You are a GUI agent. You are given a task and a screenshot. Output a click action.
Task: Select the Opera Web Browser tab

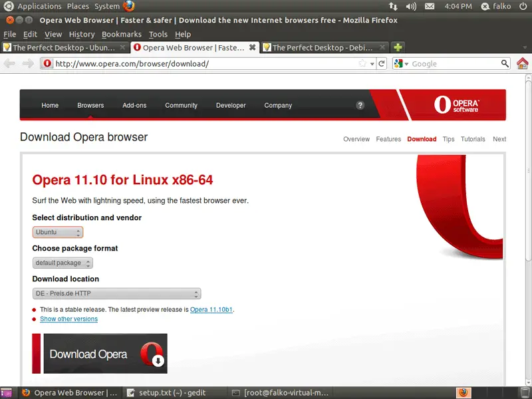[x=195, y=47]
